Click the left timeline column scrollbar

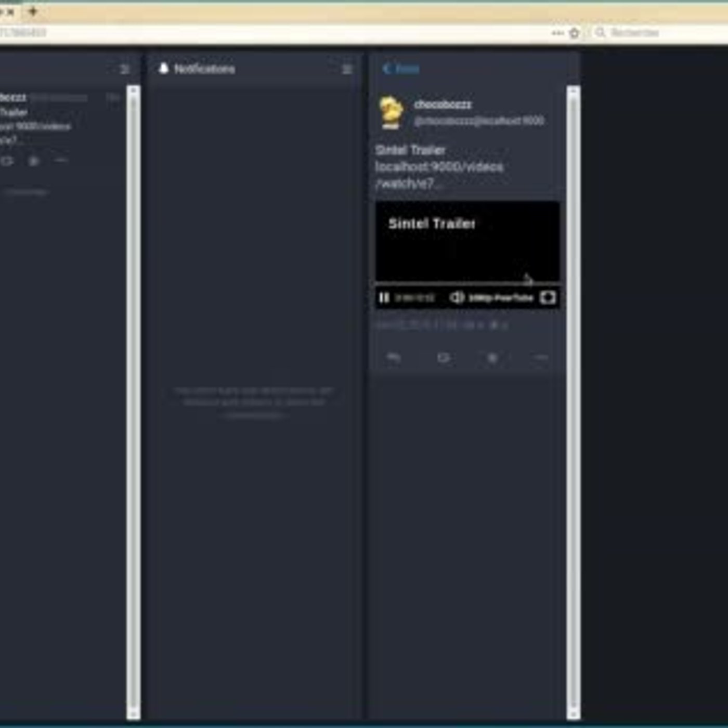(133, 402)
